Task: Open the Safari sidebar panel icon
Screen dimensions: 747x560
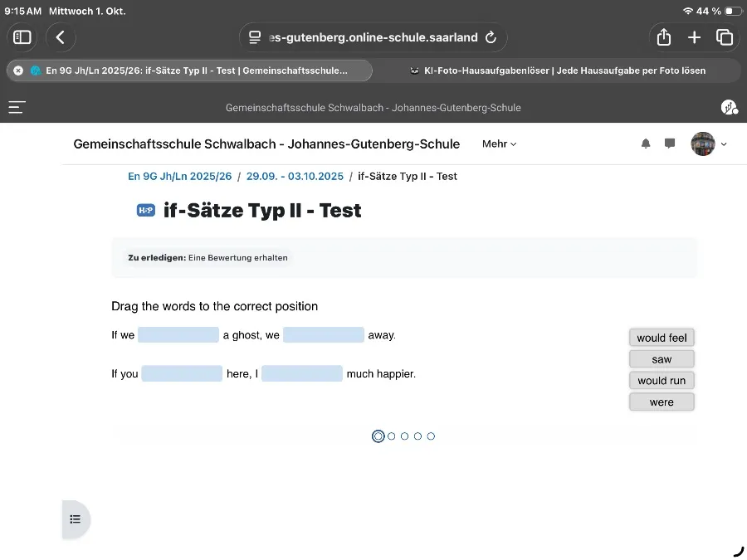Action: [x=22, y=37]
